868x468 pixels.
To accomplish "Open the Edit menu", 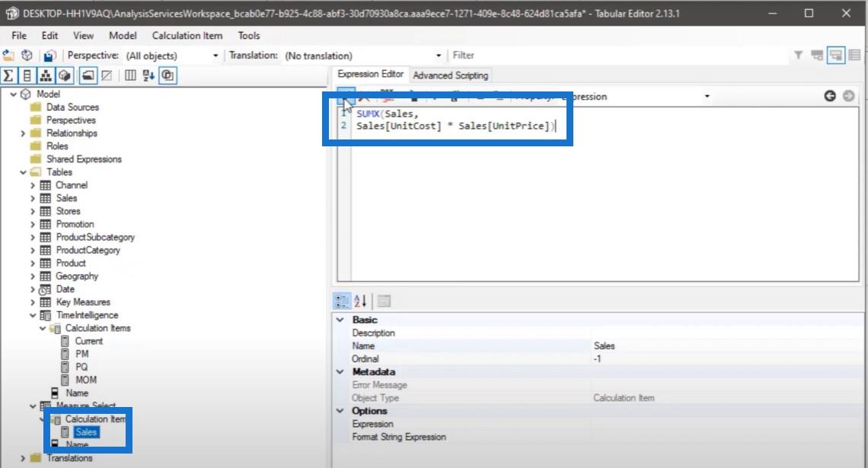I will click(49, 36).
